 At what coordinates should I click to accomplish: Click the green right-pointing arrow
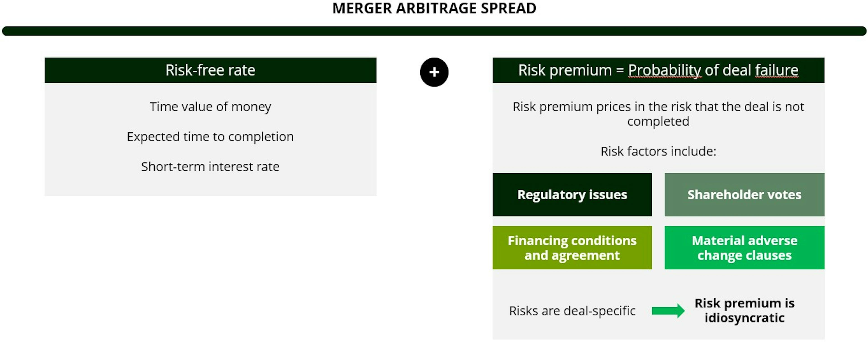[x=668, y=311]
